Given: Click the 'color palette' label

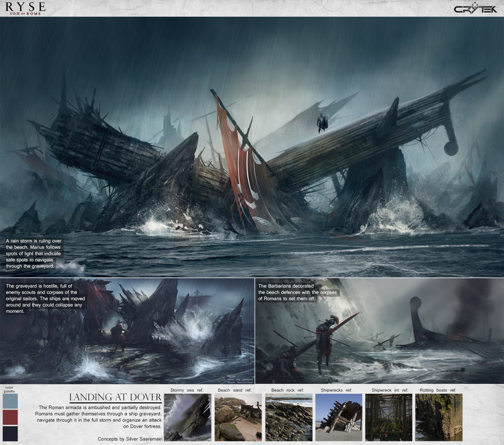Looking at the screenshot, I should click(9, 390).
